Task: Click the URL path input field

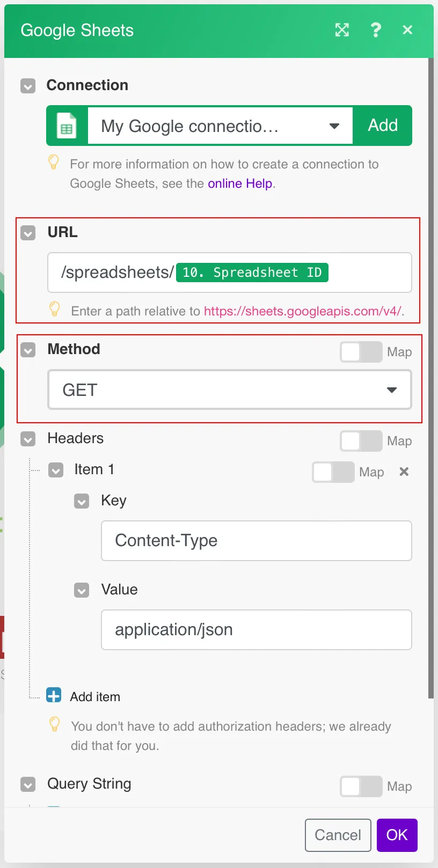Action: (x=230, y=273)
